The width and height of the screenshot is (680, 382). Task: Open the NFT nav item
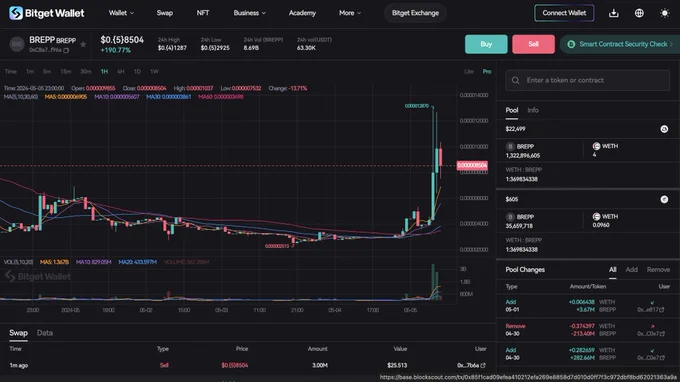click(203, 13)
